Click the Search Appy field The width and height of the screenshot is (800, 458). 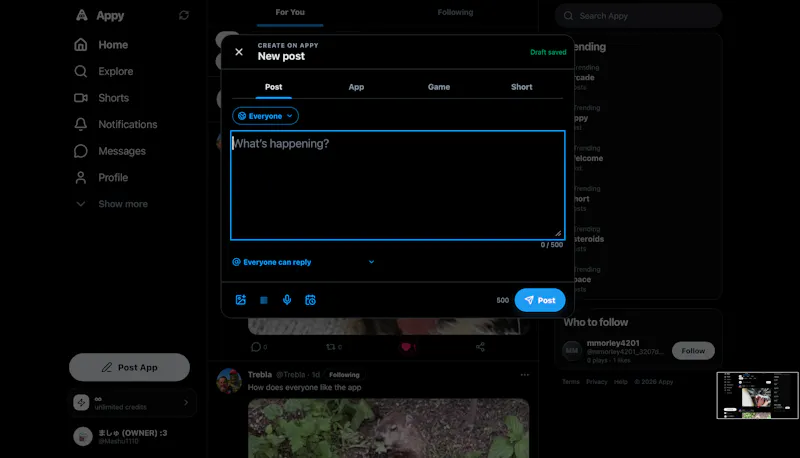pyautogui.click(x=638, y=16)
